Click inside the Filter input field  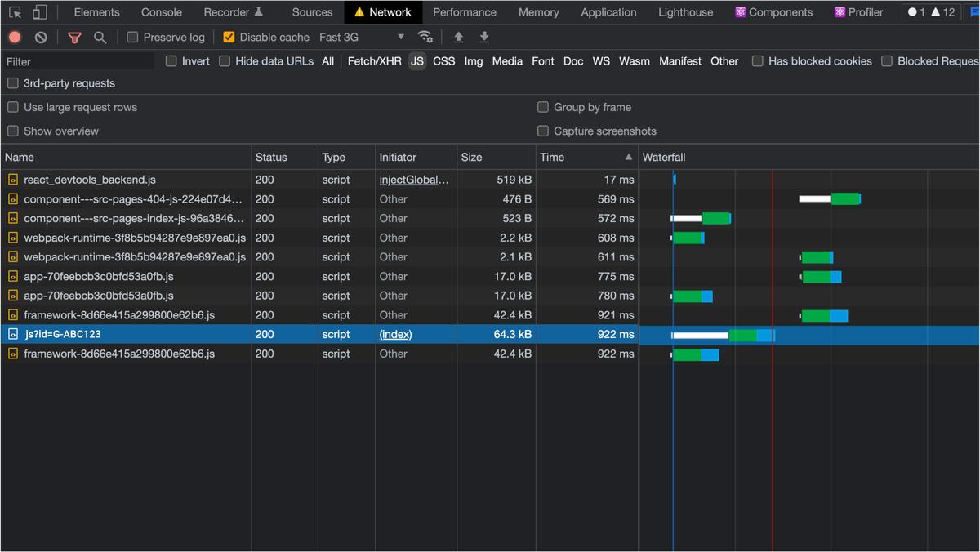pos(78,60)
